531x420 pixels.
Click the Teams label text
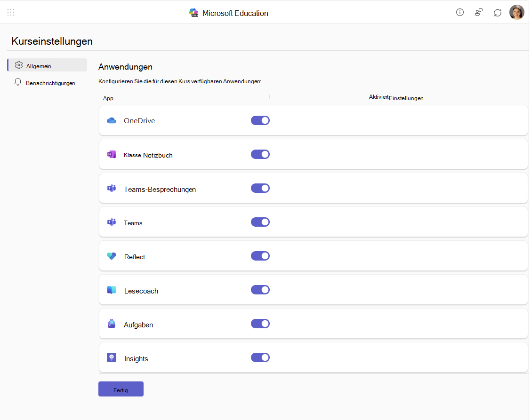pyautogui.click(x=133, y=223)
